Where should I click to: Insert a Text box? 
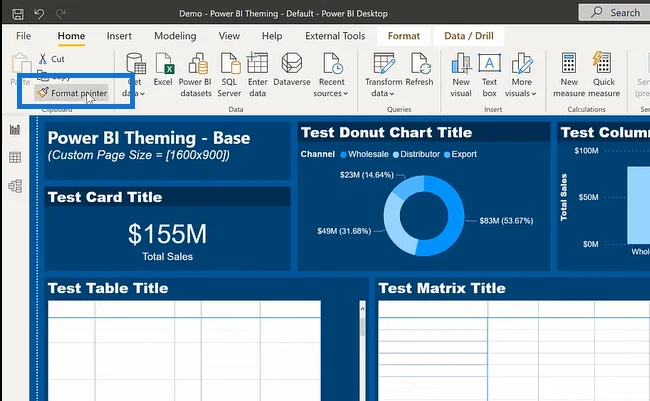click(x=490, y=75)
